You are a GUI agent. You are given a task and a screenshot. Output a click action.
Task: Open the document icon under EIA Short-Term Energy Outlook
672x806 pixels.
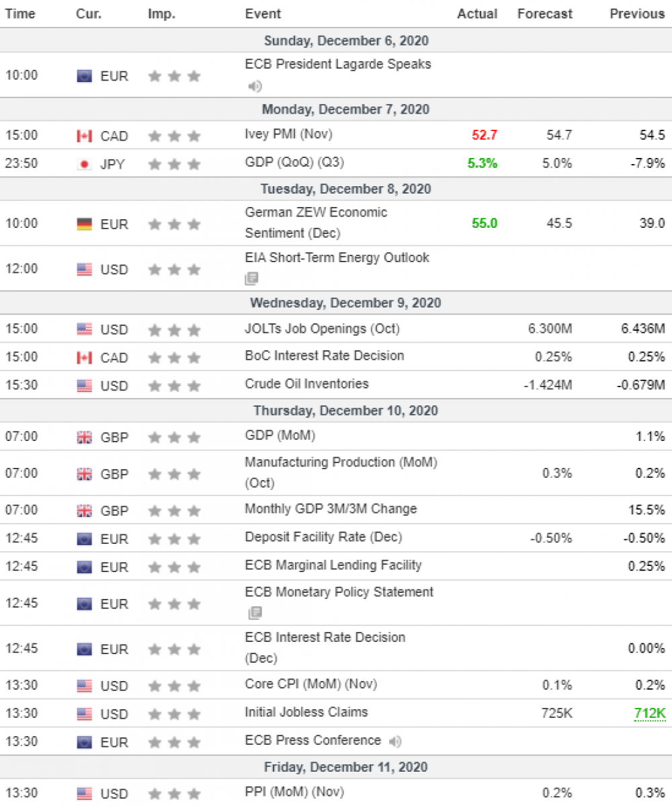coord(252,278)
